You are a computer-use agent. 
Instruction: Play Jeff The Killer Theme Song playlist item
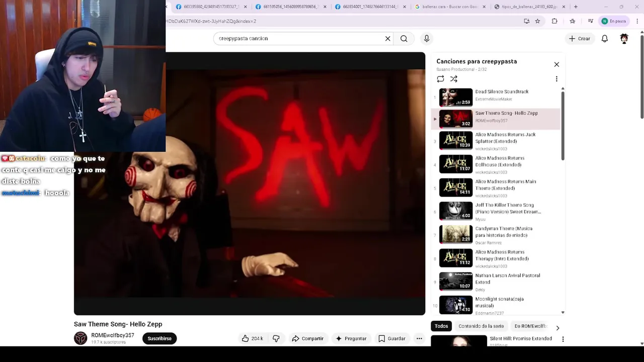496,212
